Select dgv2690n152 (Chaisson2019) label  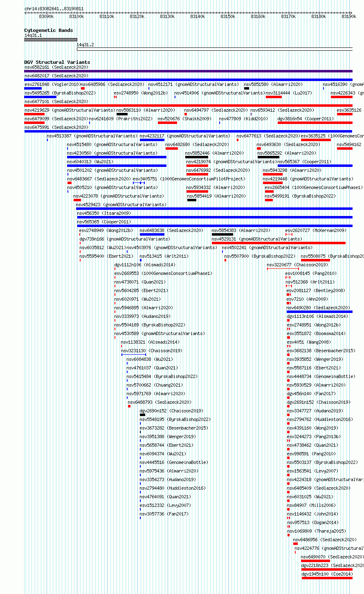(171, 411)
